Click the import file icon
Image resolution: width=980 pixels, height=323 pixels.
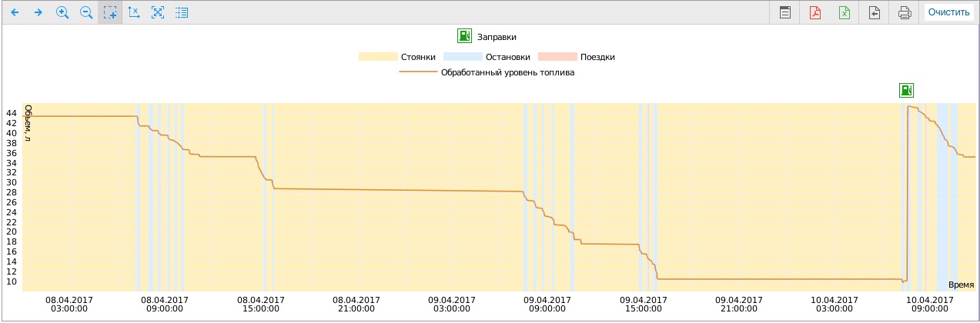coord(875,12)
